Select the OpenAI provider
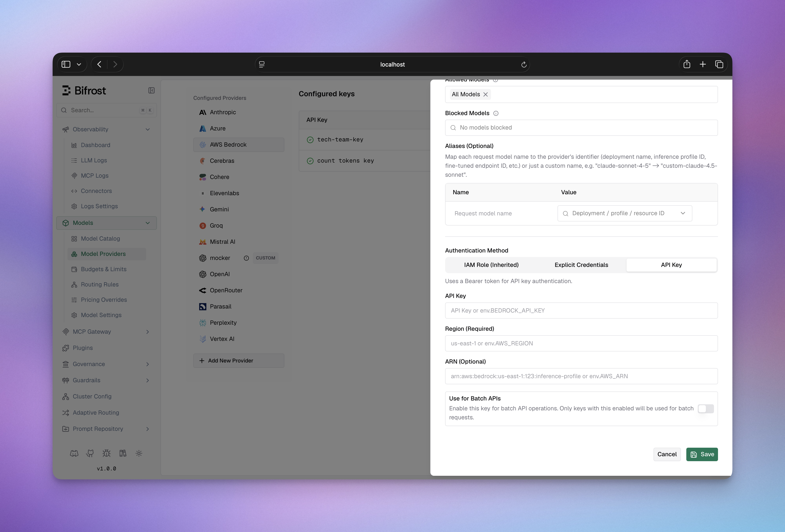The height and width of the screenshot is (532, 785). tap(239, 274)
